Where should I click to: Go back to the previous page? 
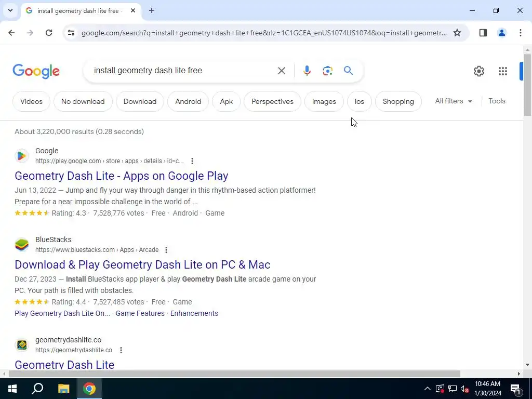(x=11, y=33)
